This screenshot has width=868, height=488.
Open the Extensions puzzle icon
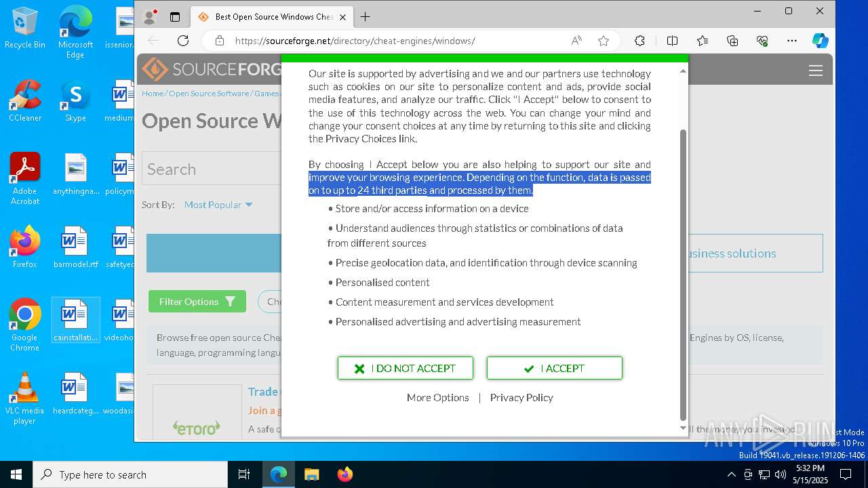pos(639,41)
